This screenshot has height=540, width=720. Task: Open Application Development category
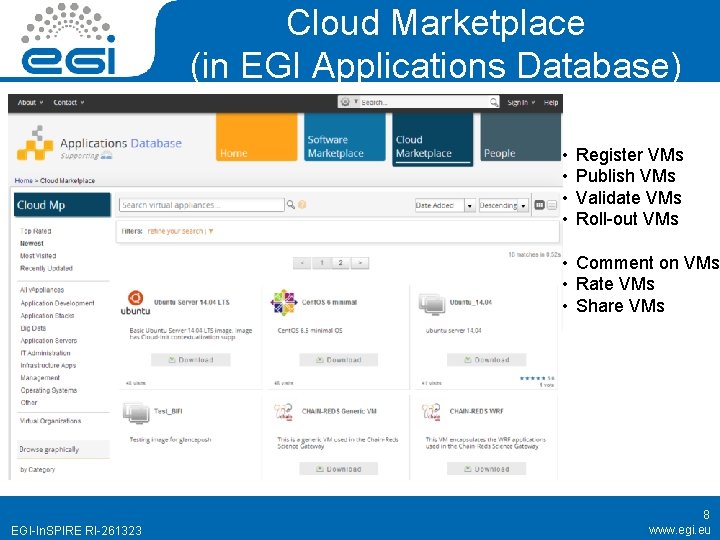(x=57, y=303)
